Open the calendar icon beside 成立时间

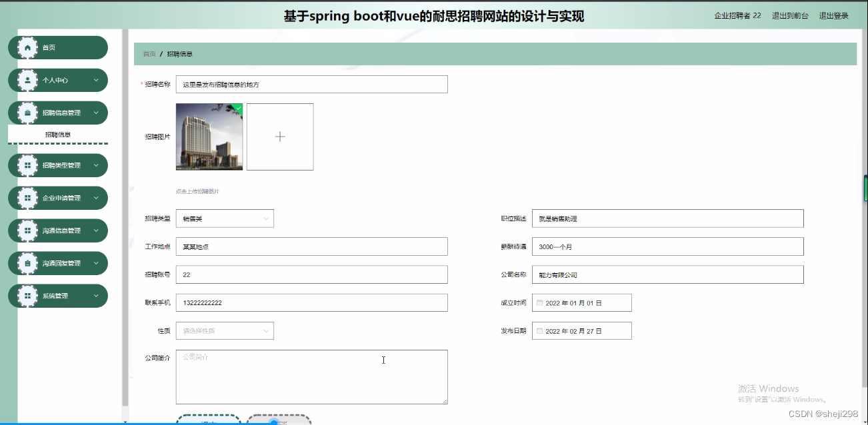tap(540, 302)
